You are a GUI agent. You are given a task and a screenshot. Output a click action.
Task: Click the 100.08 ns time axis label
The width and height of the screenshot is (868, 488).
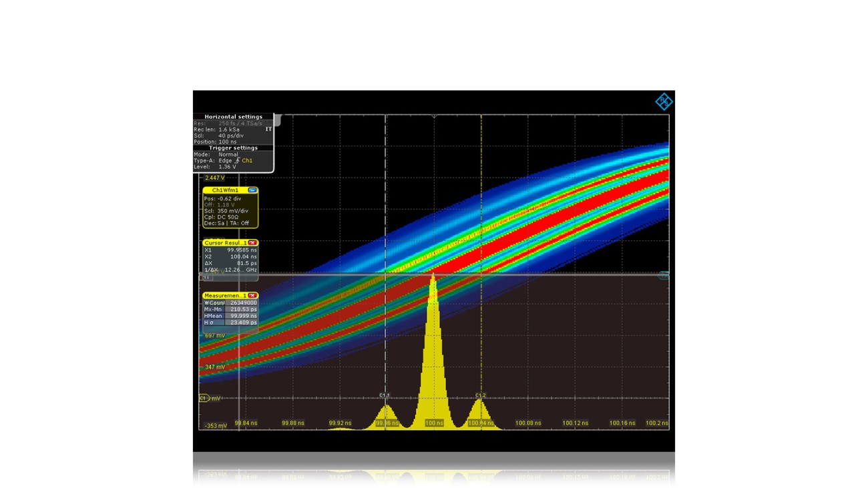528,423
